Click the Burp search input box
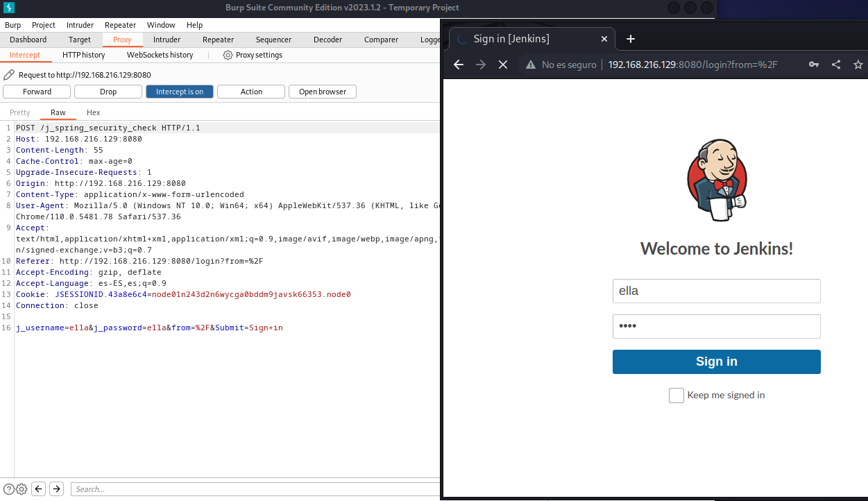The width and height of the screenshot is (868, 501). click(x=255, y=489)
